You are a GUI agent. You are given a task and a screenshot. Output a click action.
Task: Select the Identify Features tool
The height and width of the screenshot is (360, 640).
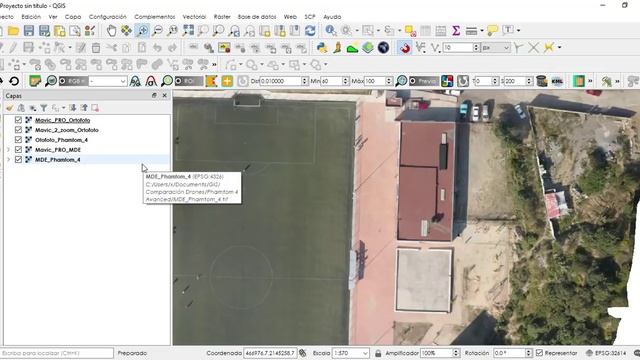[x=331, y=31]
